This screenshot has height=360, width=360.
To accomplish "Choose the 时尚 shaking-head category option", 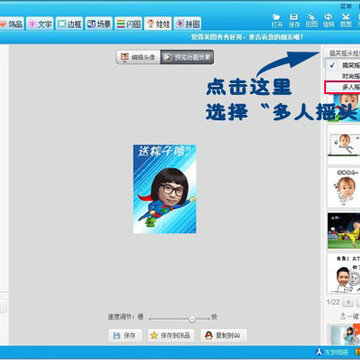I will (x=342, y=76).
